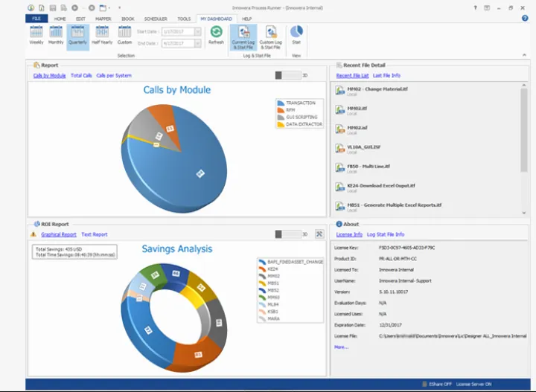Toggle 3D switch in Report panel

pyautogui.click(x=288, y=75)
